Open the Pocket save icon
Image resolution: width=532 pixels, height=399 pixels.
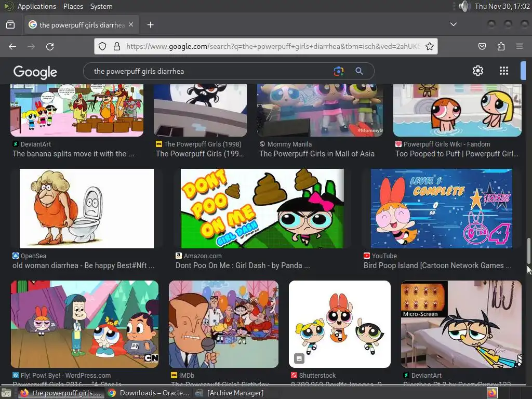tap(482, 46)
